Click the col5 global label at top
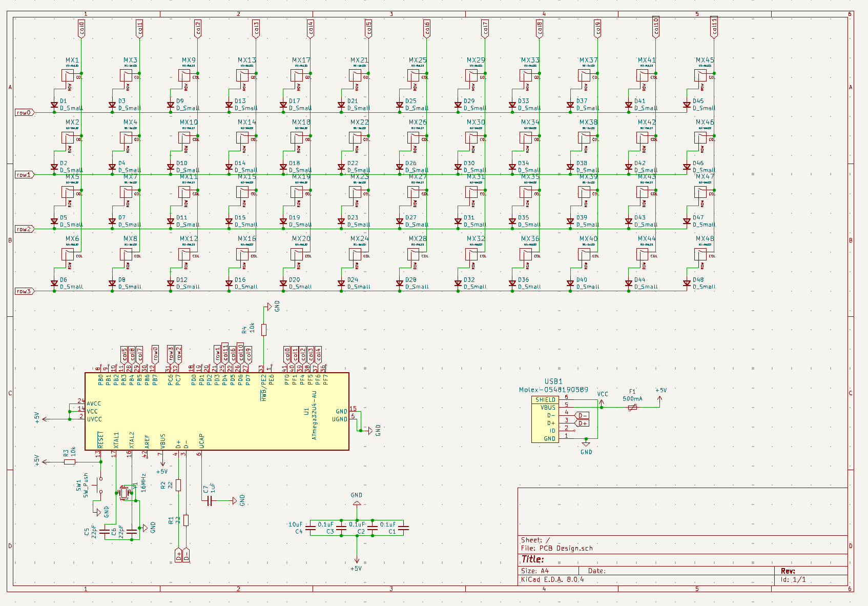Viewport: 868px width, 606px height. point(369,28)
